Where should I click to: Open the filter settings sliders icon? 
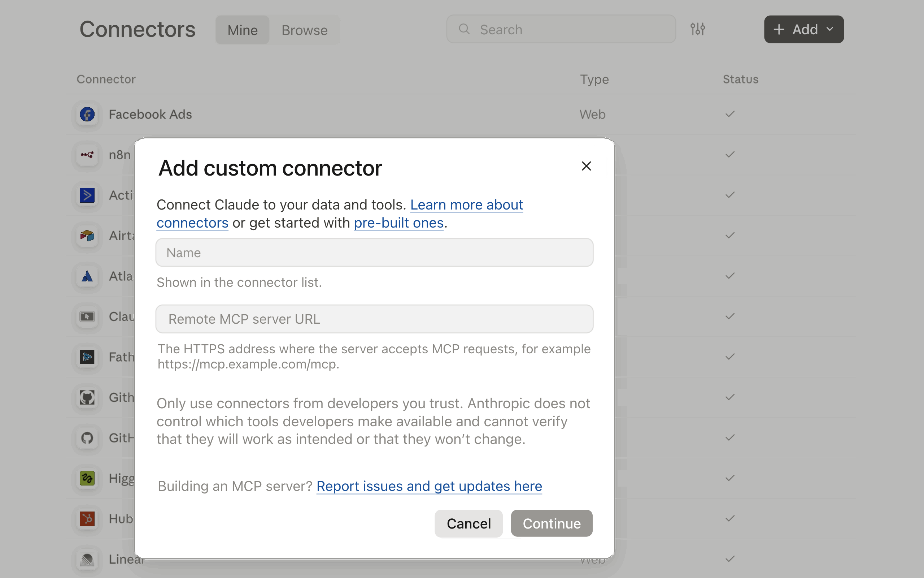[698, 29]
